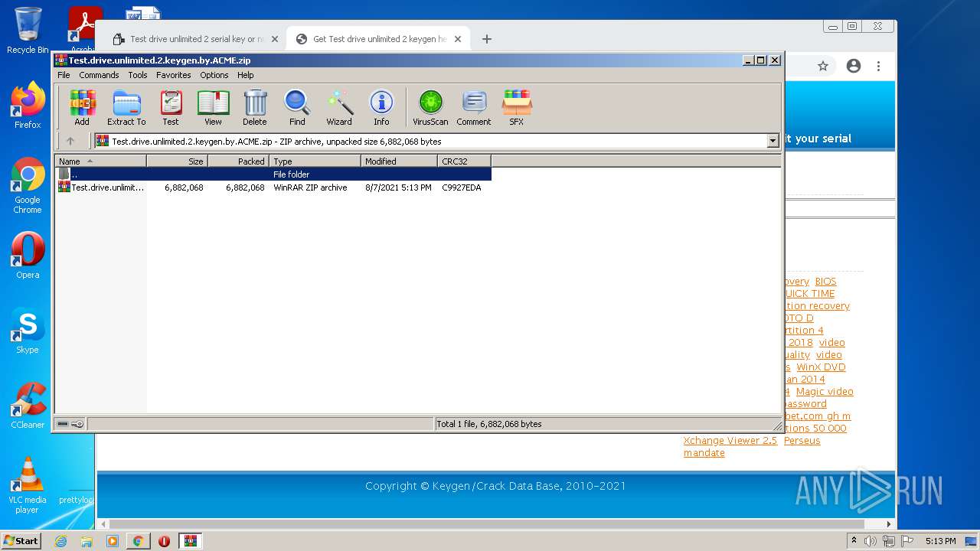Open the Commands menu
The height and width of the screenshot is (551, 980).
pyautogui.click(x=99, y=75)
